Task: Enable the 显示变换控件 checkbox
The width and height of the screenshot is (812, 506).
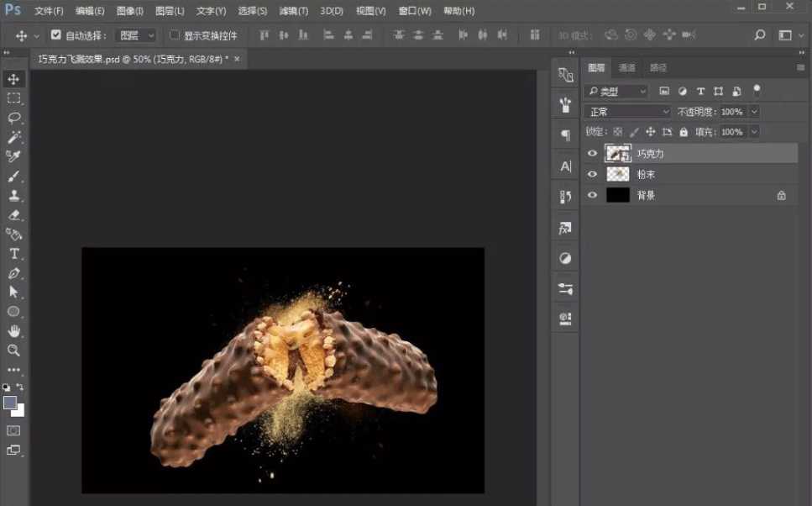Action: (175, 35)
